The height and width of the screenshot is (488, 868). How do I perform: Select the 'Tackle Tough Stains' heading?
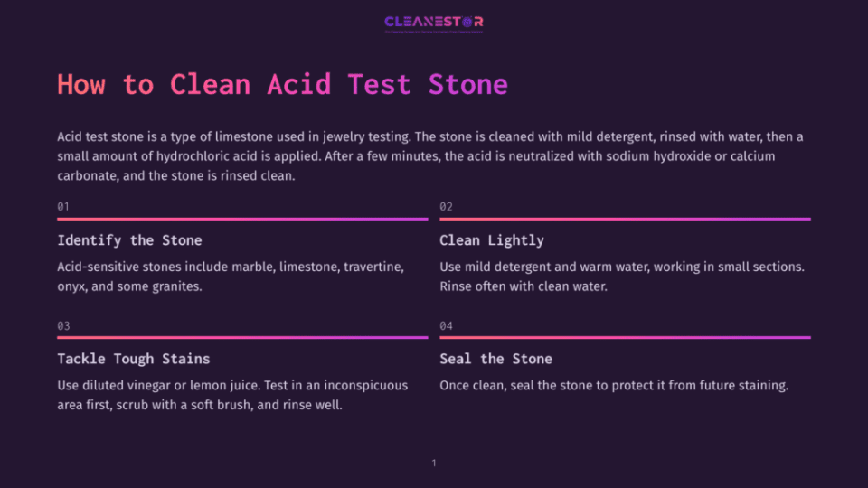tap(134, 359)
